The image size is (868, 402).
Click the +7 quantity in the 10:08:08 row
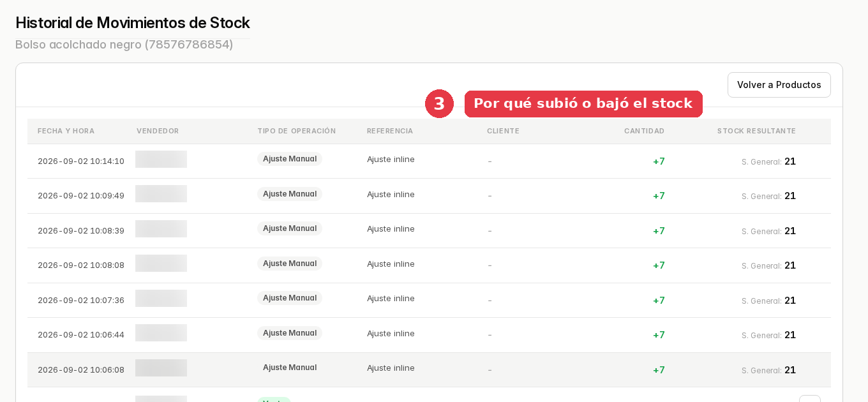[x=659, y=265]
